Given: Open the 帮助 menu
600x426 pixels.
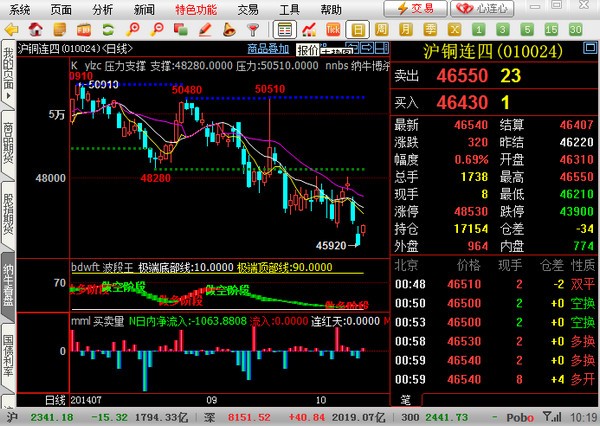Looking at the screenshot, I should coord(331,10).
